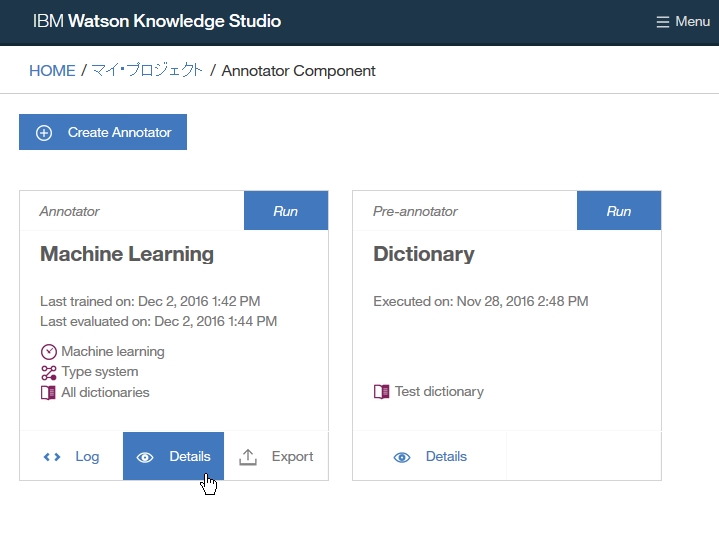The width and height of the screenshot is (719, 533).
Task: Open マイ・プロジェクト breadcrumb link
Action: pos(147,71)
